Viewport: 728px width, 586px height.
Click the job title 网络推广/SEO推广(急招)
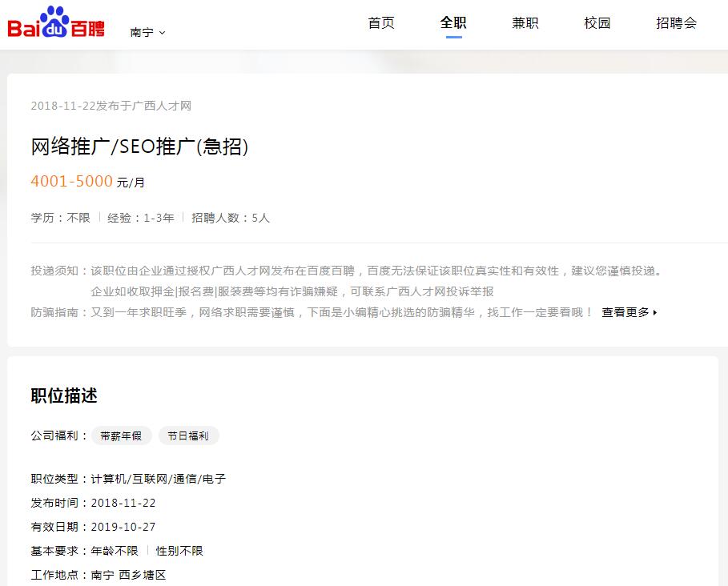coord(139,146)
